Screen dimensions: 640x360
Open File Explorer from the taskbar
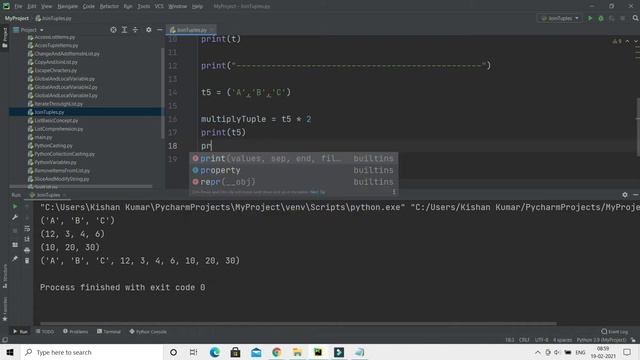pos(297,352)
